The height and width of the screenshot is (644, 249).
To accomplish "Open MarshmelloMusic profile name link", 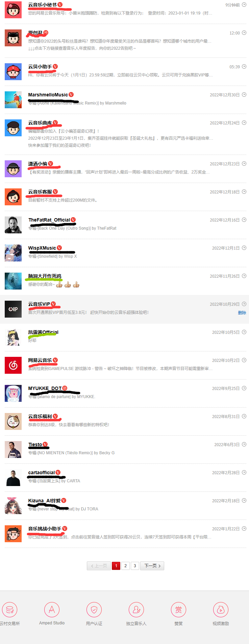I will click(x=48, y=95).
